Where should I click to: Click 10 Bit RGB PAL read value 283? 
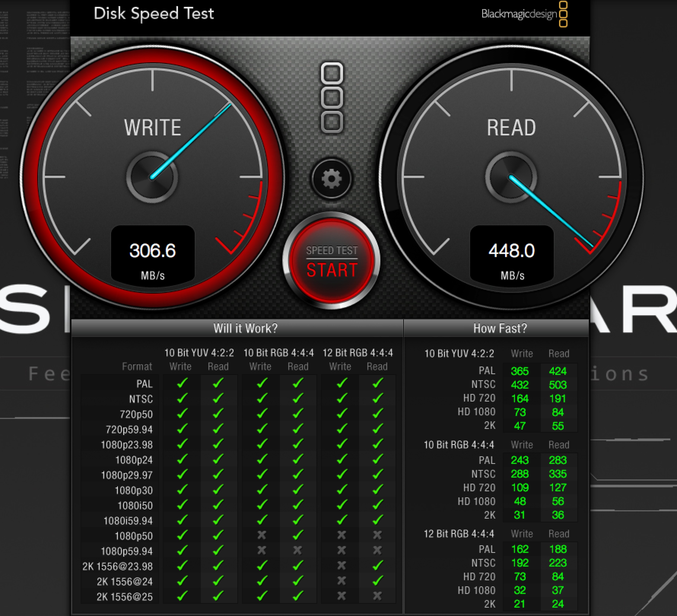[557, 460]
